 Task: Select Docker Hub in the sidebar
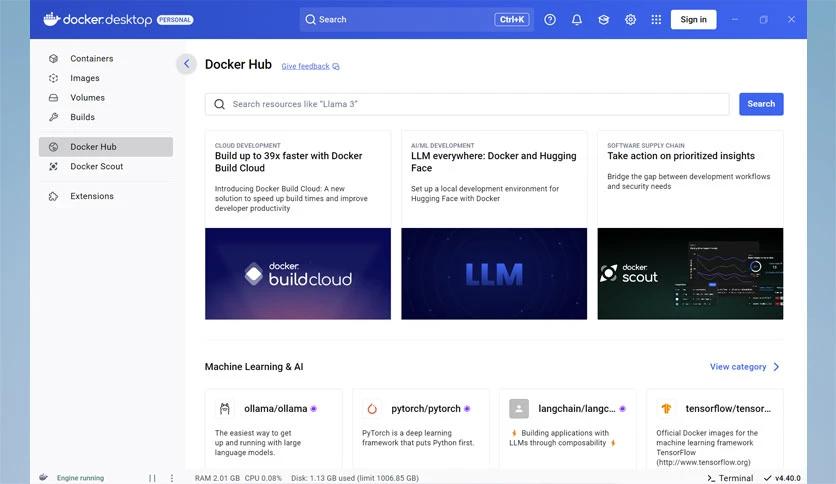tap(106, 147)
